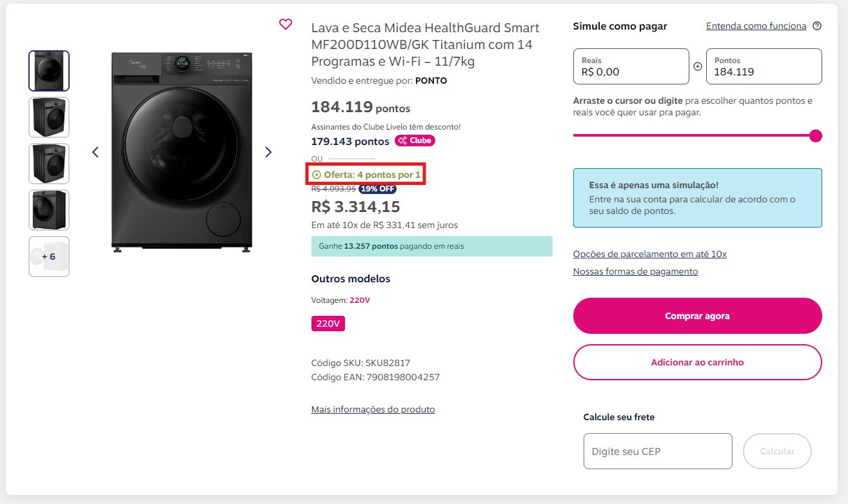The image size is (848, 504).
Task: Select the first product thumbnail
Action: [49, 71]
